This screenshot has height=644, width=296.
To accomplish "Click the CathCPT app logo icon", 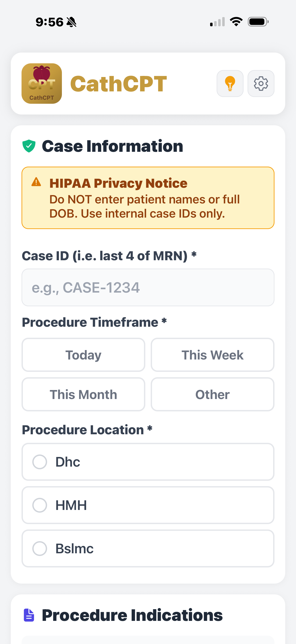I will pyautogui.click(x=41, y=84).
